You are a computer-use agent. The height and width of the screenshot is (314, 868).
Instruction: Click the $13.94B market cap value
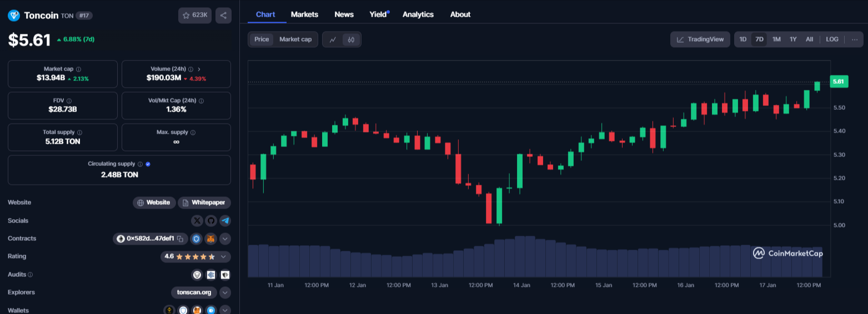coord(51,78)
